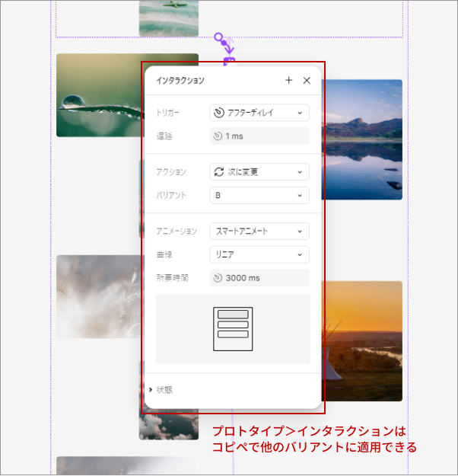Viewport: 458px width, 476px height.
Task: Open the アニメーション dropdown showing スマートアニメート
Action: pos(259,231)
